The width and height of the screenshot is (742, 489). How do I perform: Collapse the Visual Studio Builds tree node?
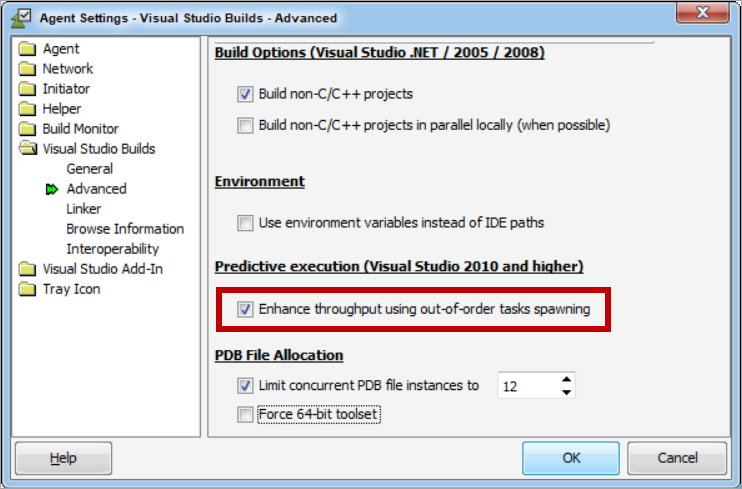(27, 149)
